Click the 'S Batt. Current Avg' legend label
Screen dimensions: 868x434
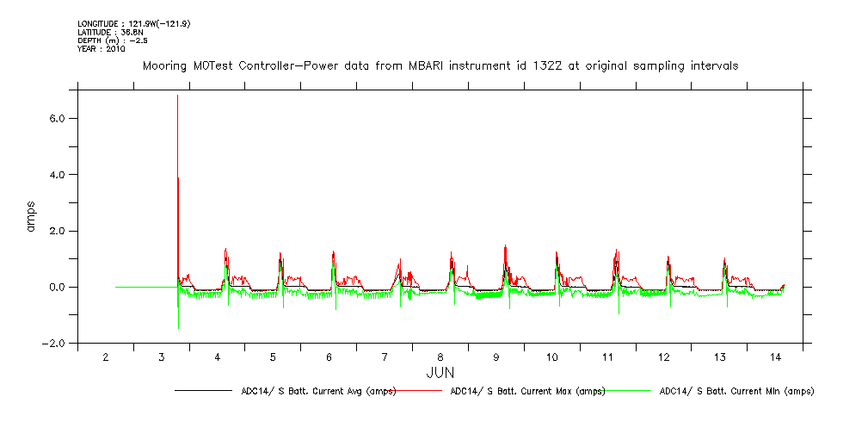point(317,391)
